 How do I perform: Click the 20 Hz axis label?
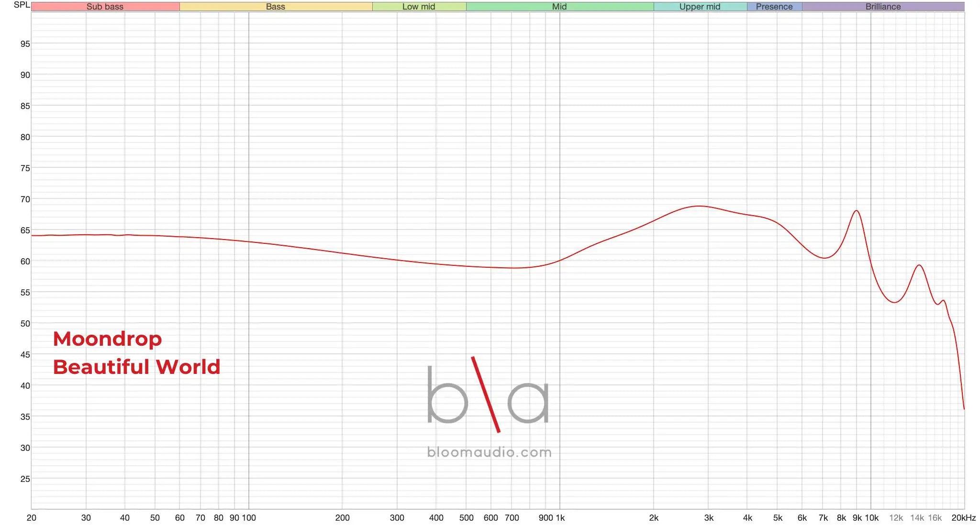pyautogui.click(x=32, y=518)
